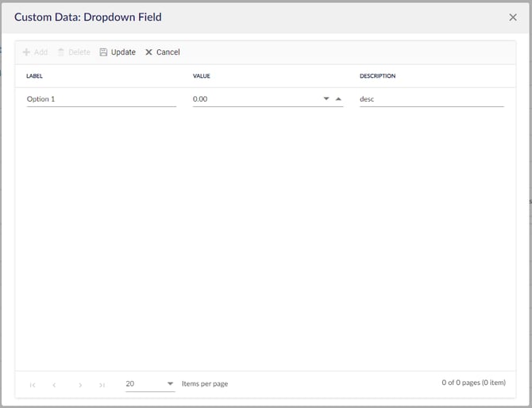This screenshot has height=408, width=532.
Task: Increase the Value with the up arrow
Action: click(338, 99)
